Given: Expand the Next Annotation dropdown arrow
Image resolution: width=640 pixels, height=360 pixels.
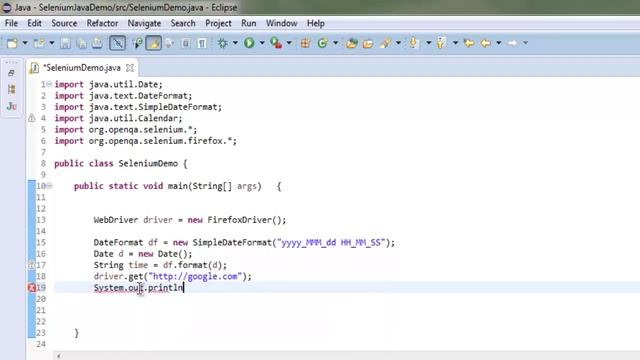Looking at the screenshot, I should (429, 43).
